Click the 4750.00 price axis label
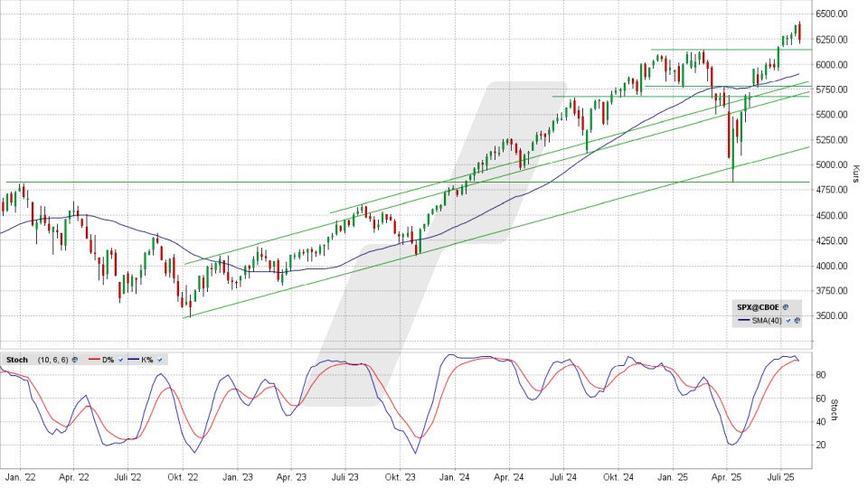868x488 pixels. tap(833, 190)
